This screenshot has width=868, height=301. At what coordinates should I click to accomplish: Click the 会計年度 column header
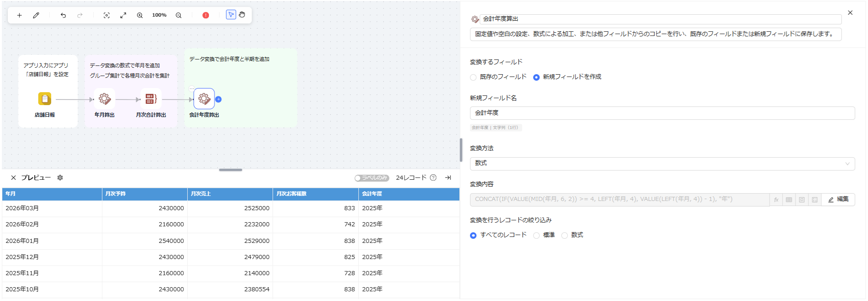(x=409, y=194)
